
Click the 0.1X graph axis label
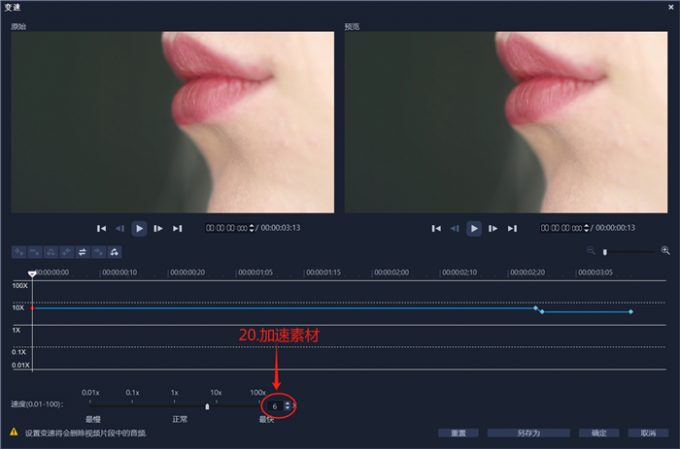[x=19, y=352]
